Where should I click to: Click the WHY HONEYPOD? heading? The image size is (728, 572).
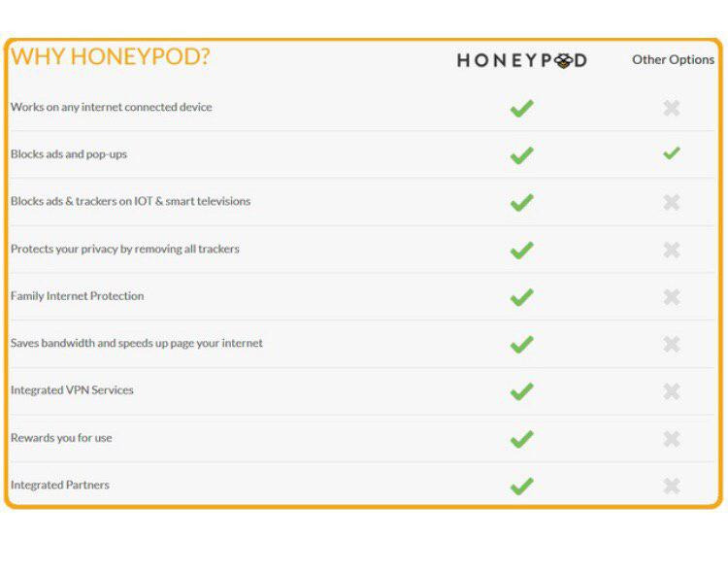click(x=111, y=56)
